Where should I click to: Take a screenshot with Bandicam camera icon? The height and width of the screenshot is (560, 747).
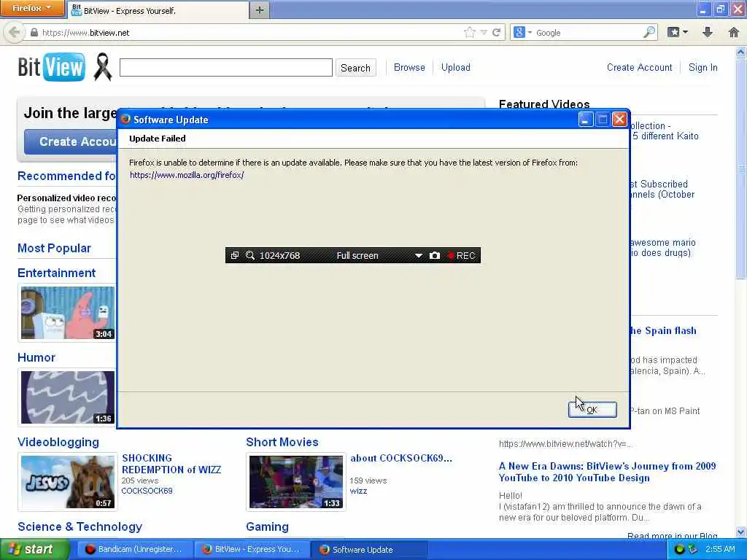(435, 255)
